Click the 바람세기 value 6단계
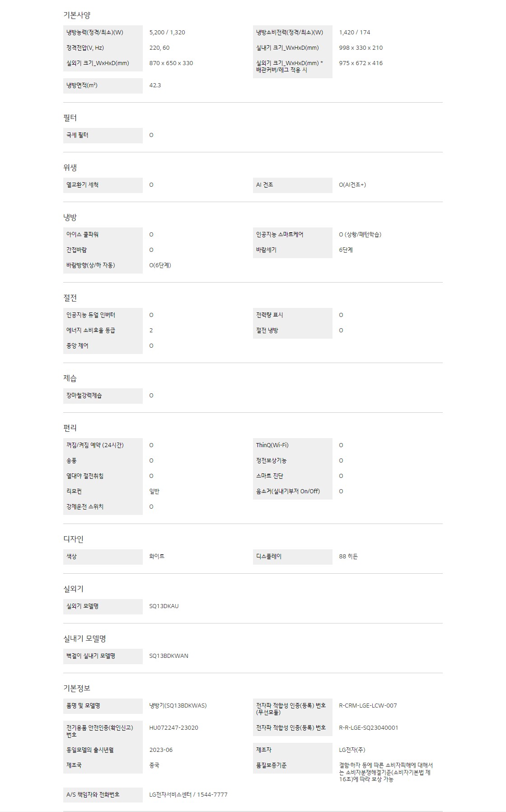Image resolution: width=506 pixels, height=812 pixels. (x=346, y=250)
